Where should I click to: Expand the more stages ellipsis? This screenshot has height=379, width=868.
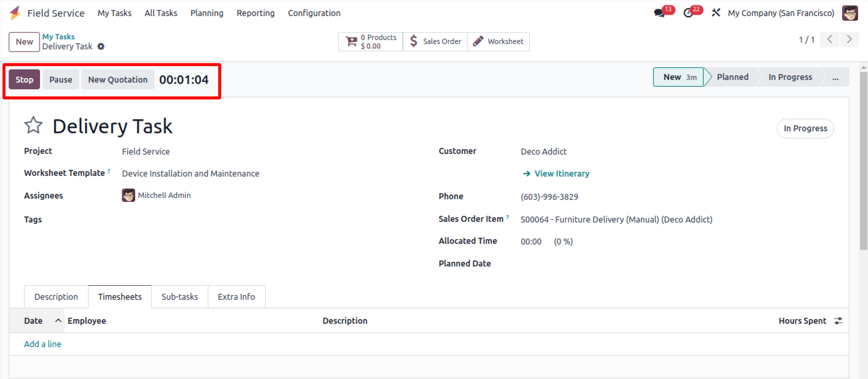coord(835,77)
